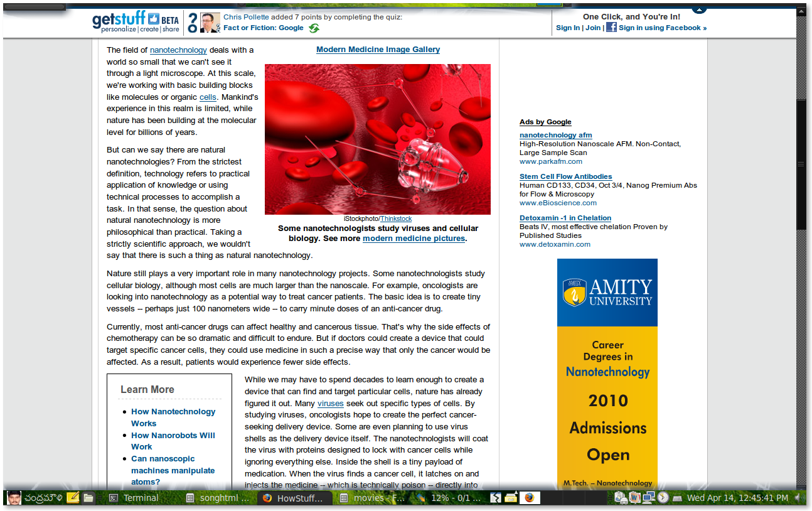Image resolution: width=812 pixels, height=511 pixels.
Task: Click the Ads by Google label
Action: tap(545, 122)
